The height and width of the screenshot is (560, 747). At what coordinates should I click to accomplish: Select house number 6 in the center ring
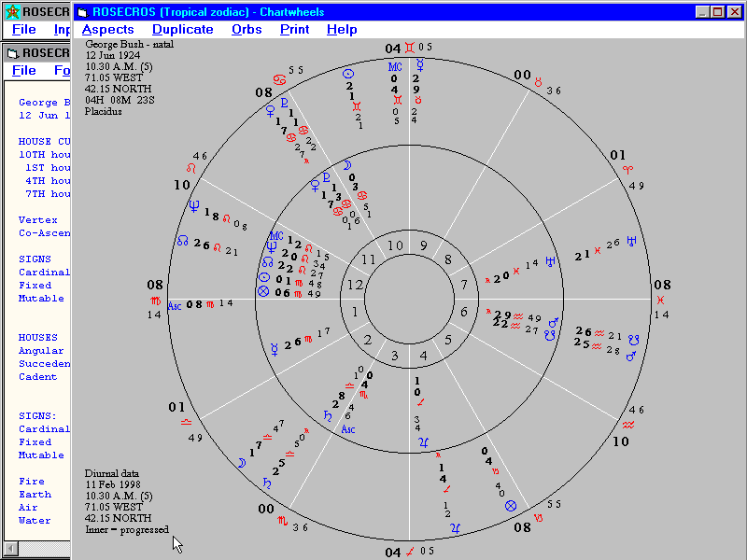(464, 311)
